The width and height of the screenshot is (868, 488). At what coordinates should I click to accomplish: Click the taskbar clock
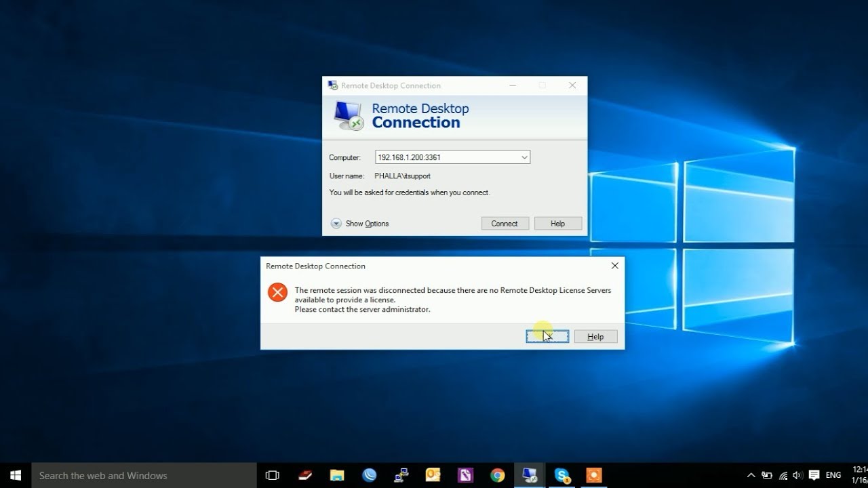tap(859, 475)
